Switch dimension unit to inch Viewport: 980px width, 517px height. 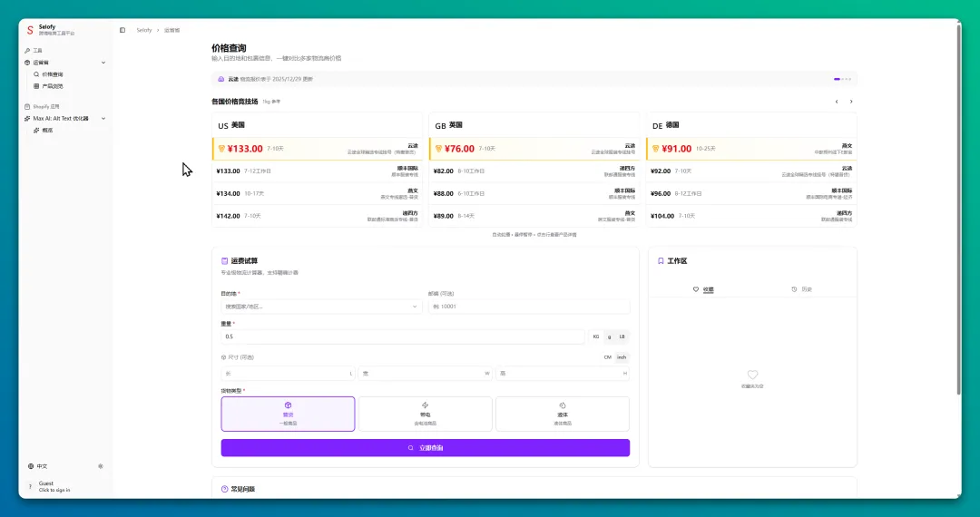click(622, 357)
